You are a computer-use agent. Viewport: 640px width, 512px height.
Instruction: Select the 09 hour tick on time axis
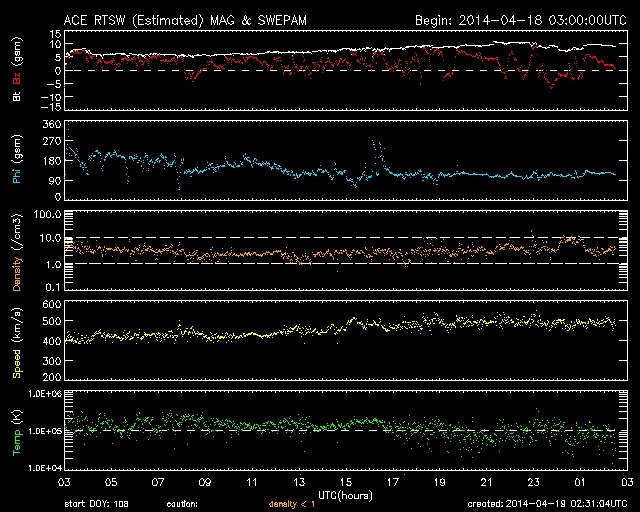[x=206, y=481]
